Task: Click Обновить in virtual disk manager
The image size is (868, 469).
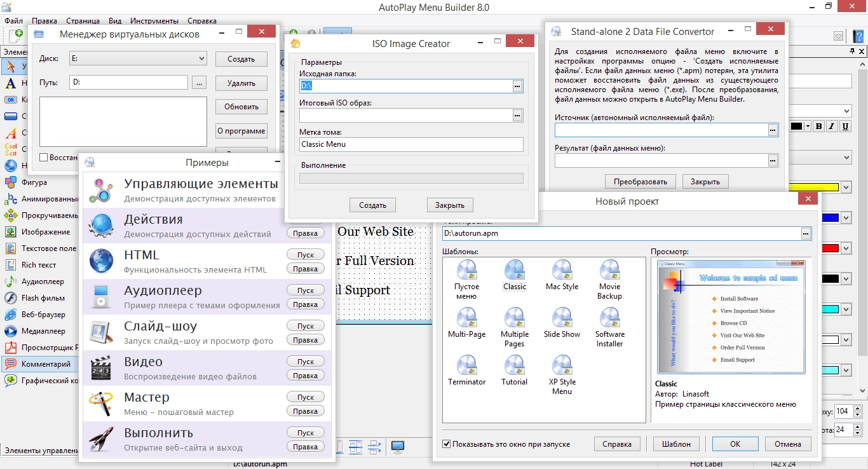Action: pos(241,107)
